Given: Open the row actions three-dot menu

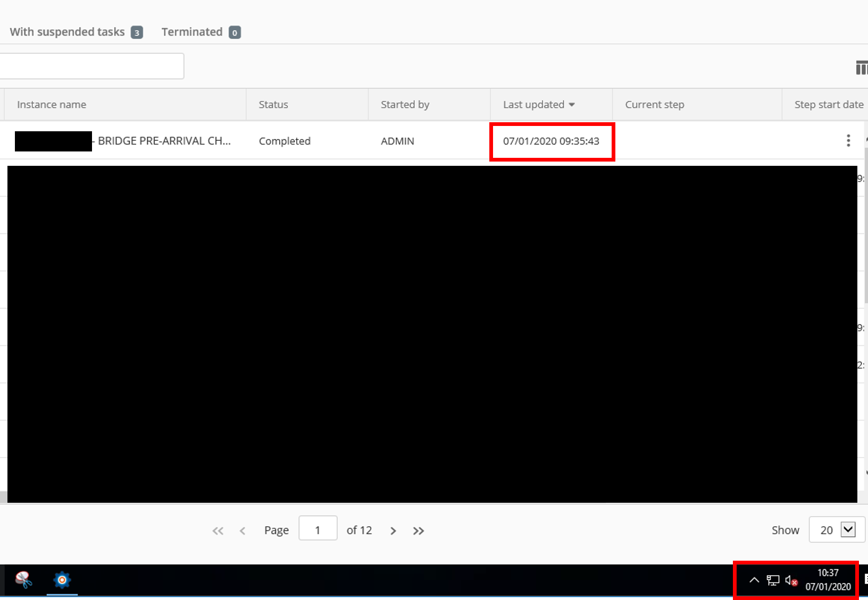Looking at the screenshot, I should 848,141.
